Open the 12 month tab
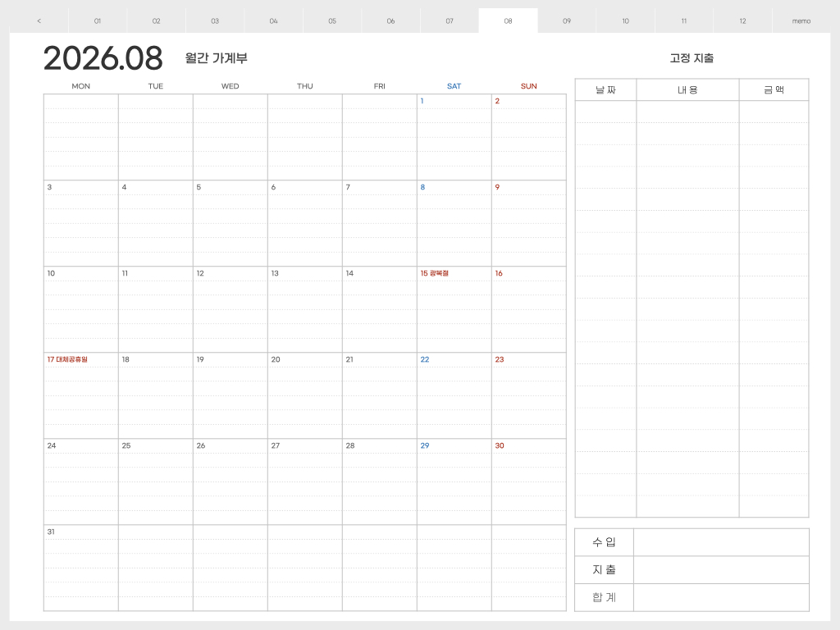 (x=743, y=21)
